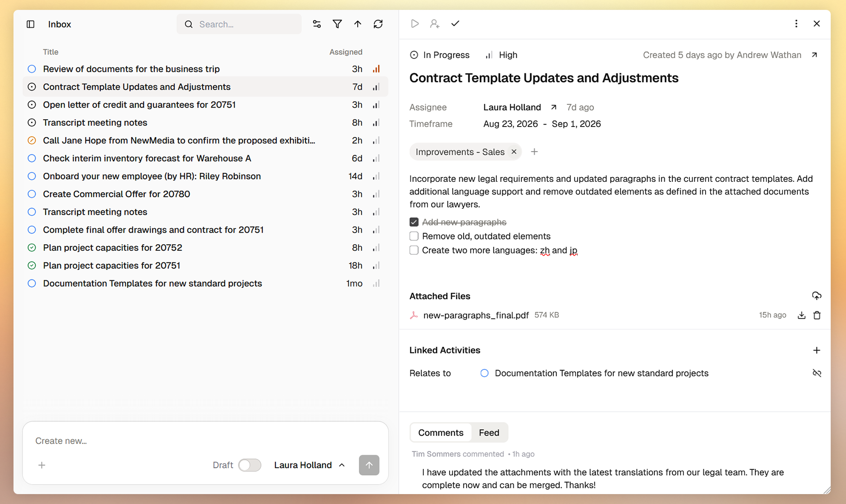This screenshot has width=846, height=504.
Task: Open creator link arrow next to Andrew Wathan
Action: coord(814,55)
